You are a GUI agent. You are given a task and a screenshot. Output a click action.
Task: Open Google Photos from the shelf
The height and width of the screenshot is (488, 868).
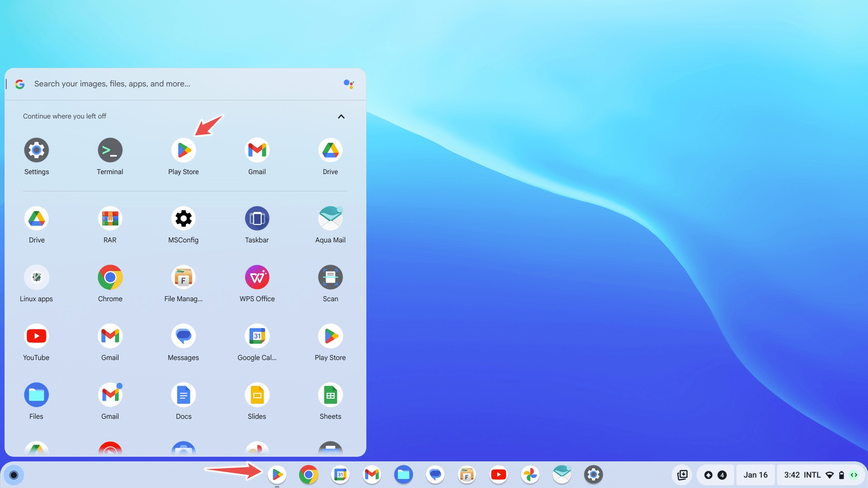[530, 475]
